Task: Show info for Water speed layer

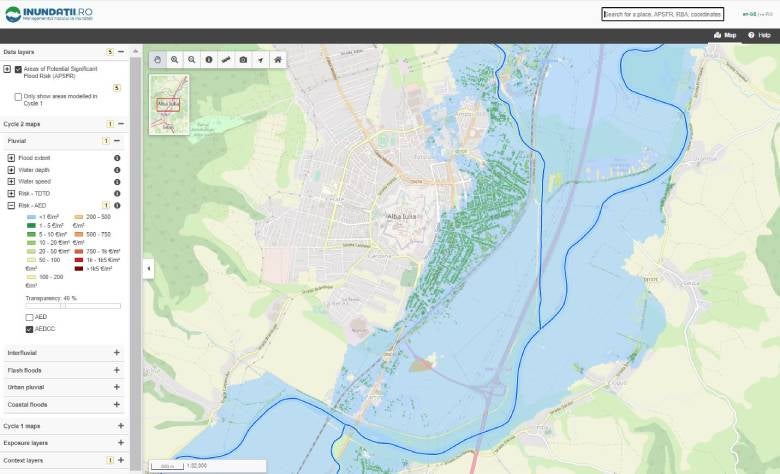Action: tap(117, 182)
